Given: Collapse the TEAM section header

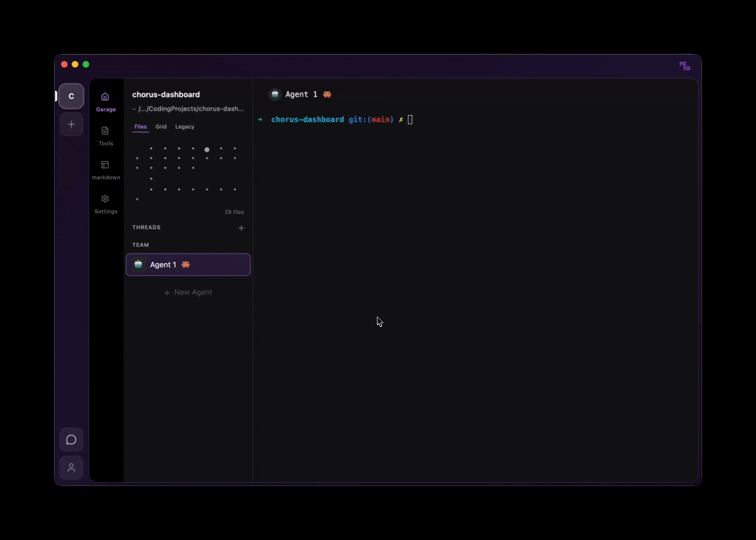Looking at the screenshot, I should [140, 244].
